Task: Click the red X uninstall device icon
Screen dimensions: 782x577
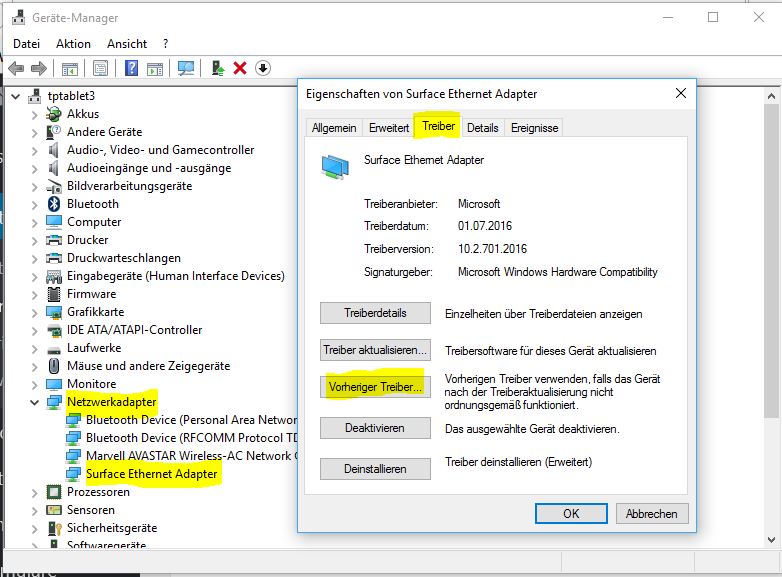Action: coord(240,68)
